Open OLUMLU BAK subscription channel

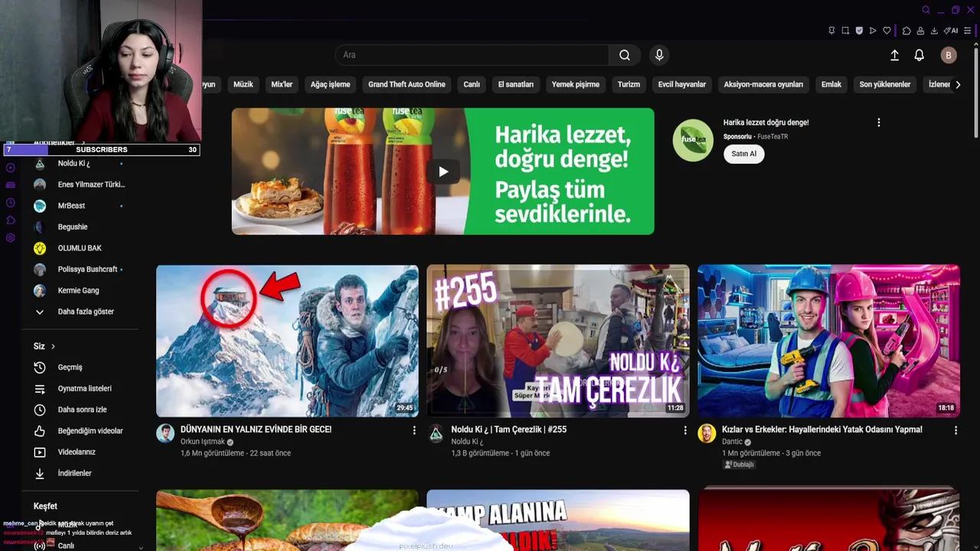pyautogui.click(x=80, y=248)
